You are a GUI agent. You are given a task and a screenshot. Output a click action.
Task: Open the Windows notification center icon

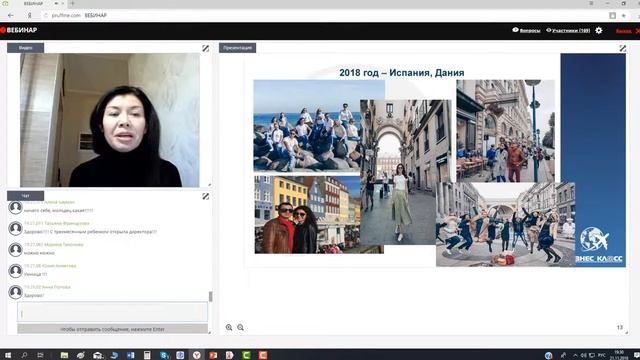[x=636, y=356]
